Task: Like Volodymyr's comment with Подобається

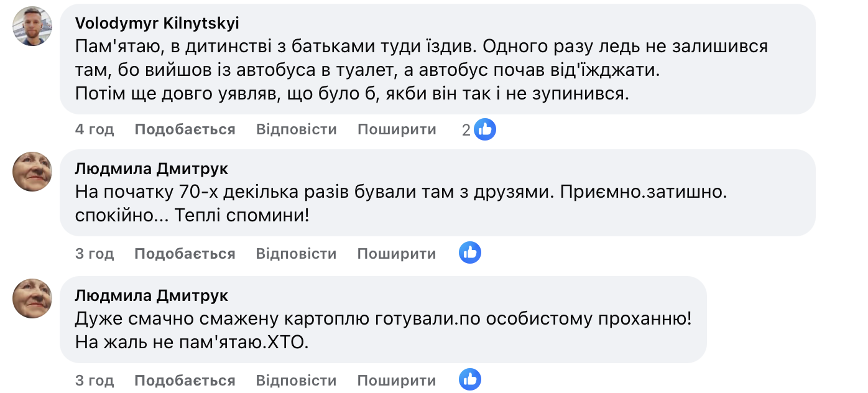Action: point(185,129)
